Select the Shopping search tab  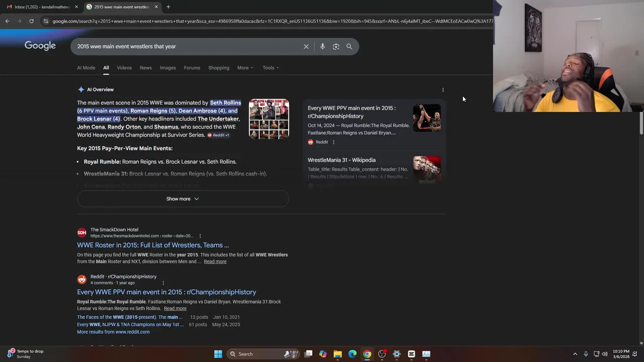tap(219, 68)
